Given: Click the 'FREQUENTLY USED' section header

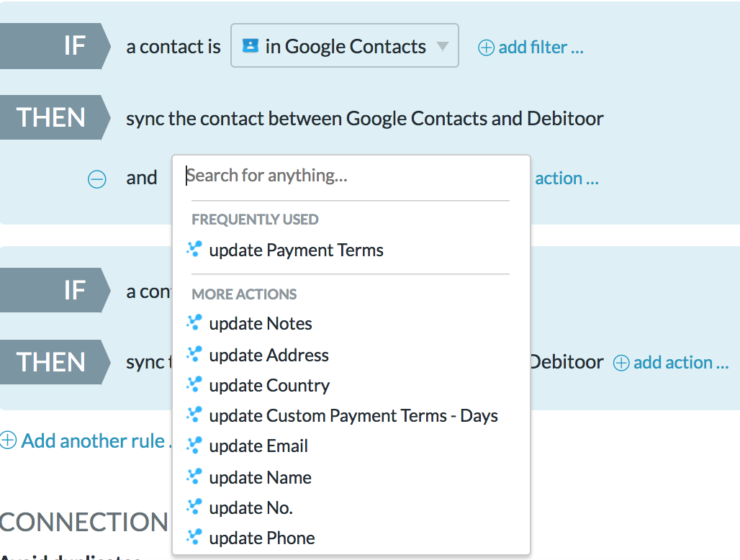Looking at the screenshot, I should click(255, 220).
